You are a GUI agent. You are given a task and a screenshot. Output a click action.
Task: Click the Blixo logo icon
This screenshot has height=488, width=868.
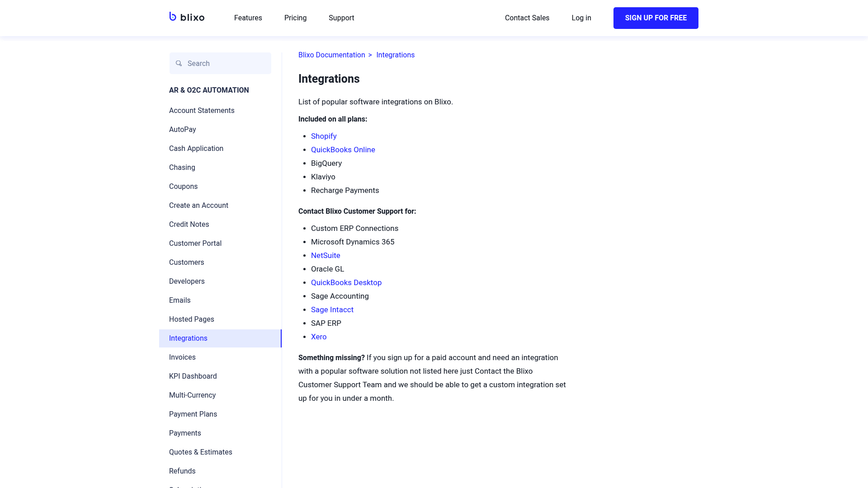click(x=173, y=17)
